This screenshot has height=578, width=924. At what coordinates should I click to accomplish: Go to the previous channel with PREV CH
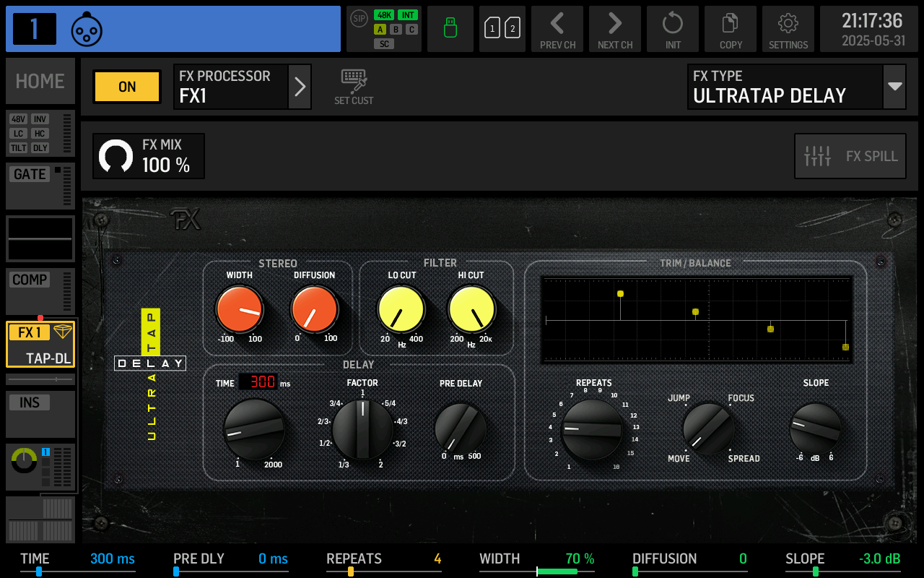tap(557, 29)
